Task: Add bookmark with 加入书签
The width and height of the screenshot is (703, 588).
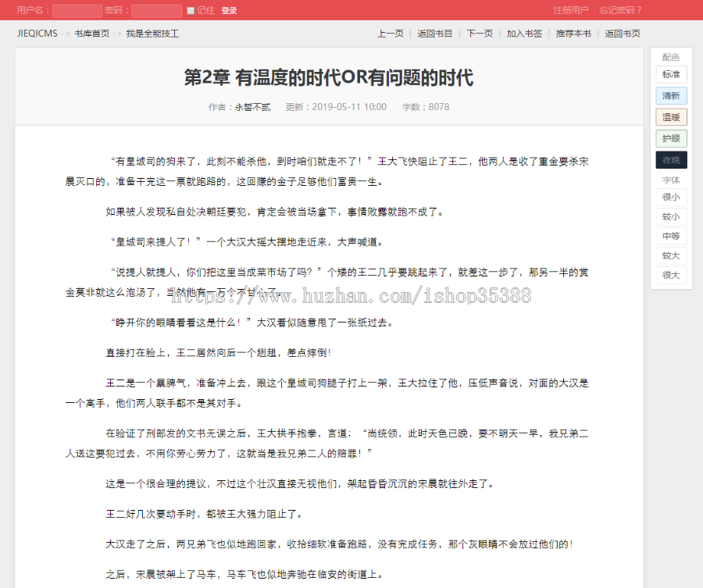Action: [x=523, y=34]
